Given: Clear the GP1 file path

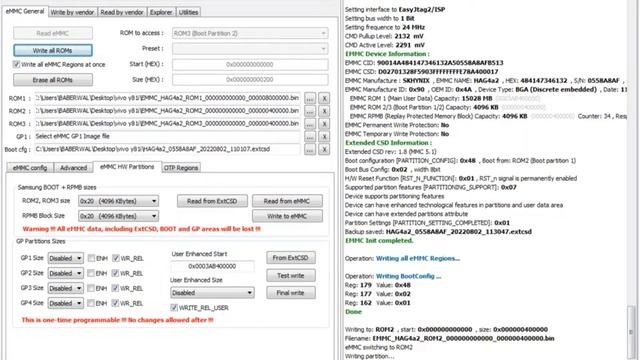Looking at the screenshot, I should tap(324, 137).
